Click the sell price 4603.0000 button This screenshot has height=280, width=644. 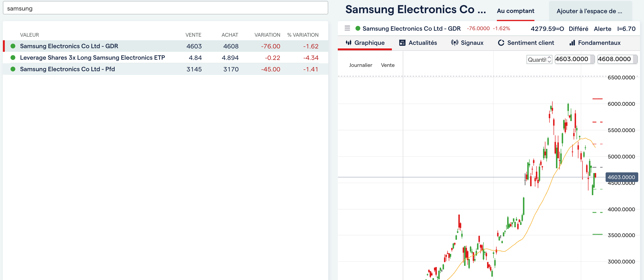574,59
